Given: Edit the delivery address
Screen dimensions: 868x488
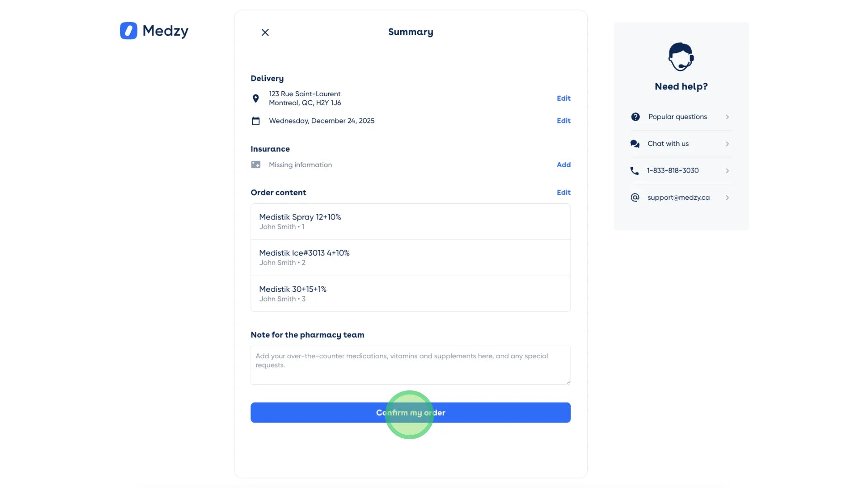Looking at the screenshot, I should pyautogui.click(x=563, y=99).
